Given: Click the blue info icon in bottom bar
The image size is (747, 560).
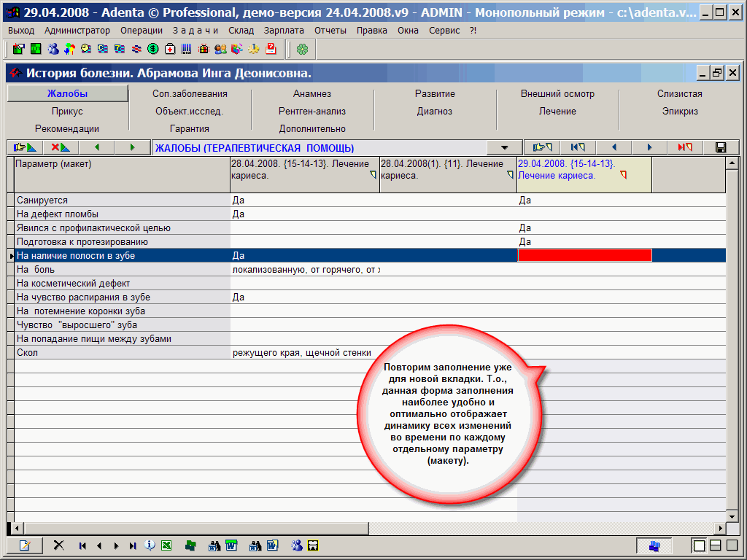Looking at the screenshot, I should pos(150,545).
